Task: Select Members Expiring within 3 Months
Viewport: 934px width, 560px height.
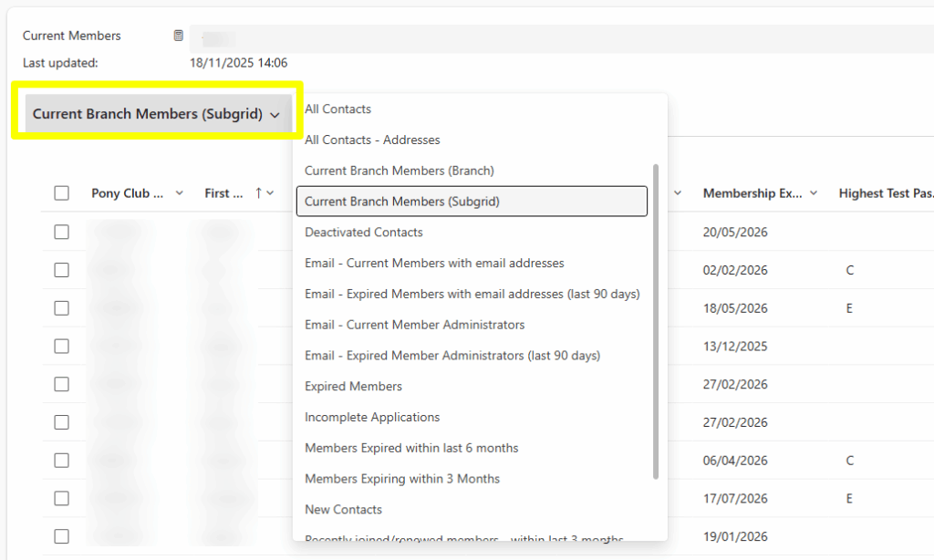Action: (402, 479)
